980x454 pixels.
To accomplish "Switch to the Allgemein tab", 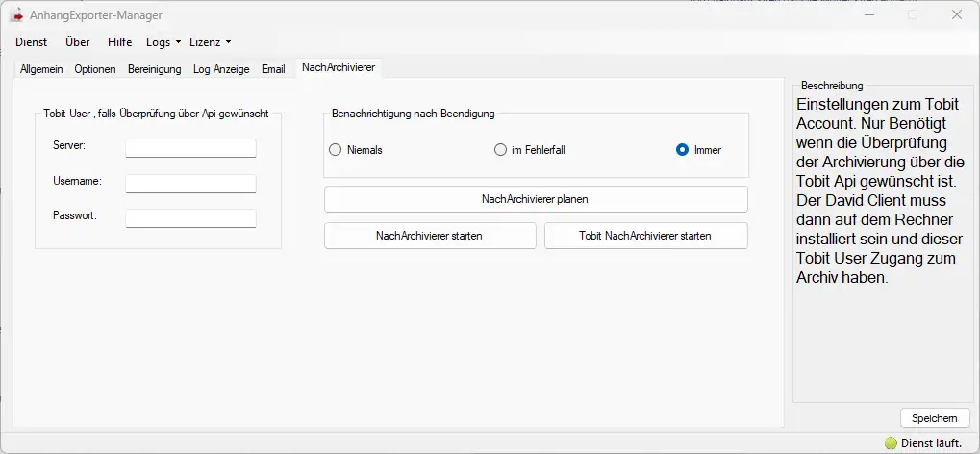I will click(41, 69).
